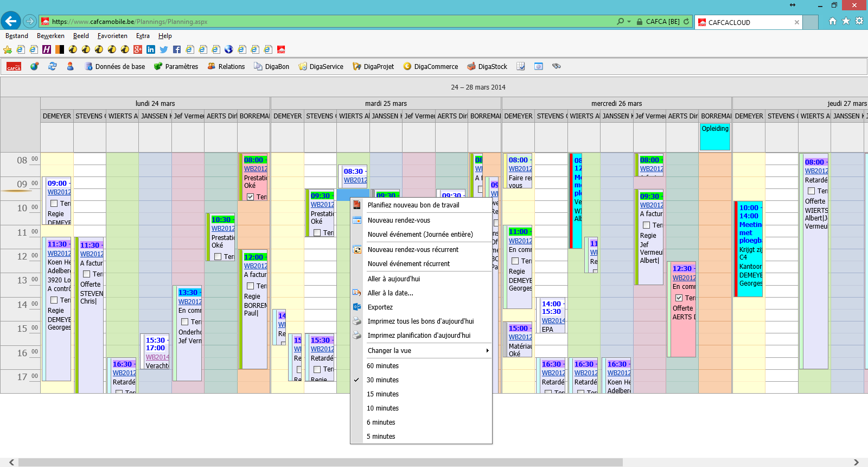Open the Bestand menu
The image size is (868, 467).
[x=17, y=36]
